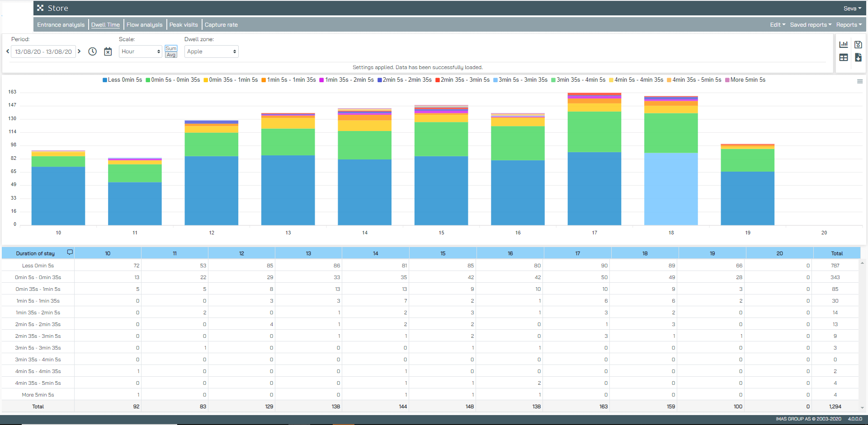Image resolution: width=868 pixels, height=425 pixels.
Task: Expand the Saved reports dropdown menu
Action: (x=810, y=25)
